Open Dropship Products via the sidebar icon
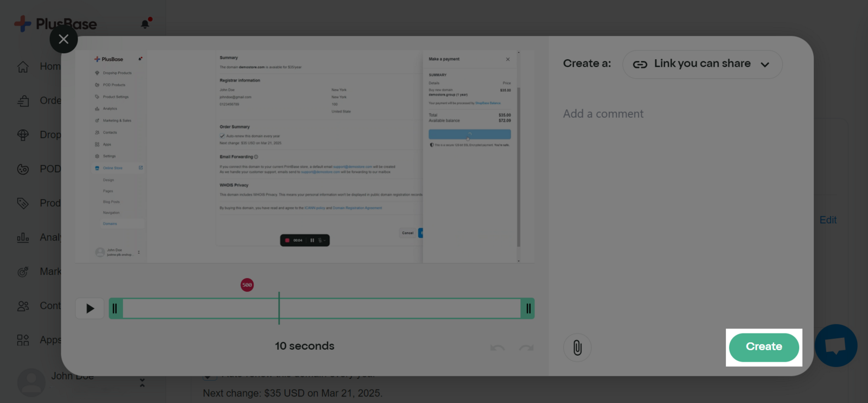Viewport: 868px width, 403px height. tap(23, 135)
